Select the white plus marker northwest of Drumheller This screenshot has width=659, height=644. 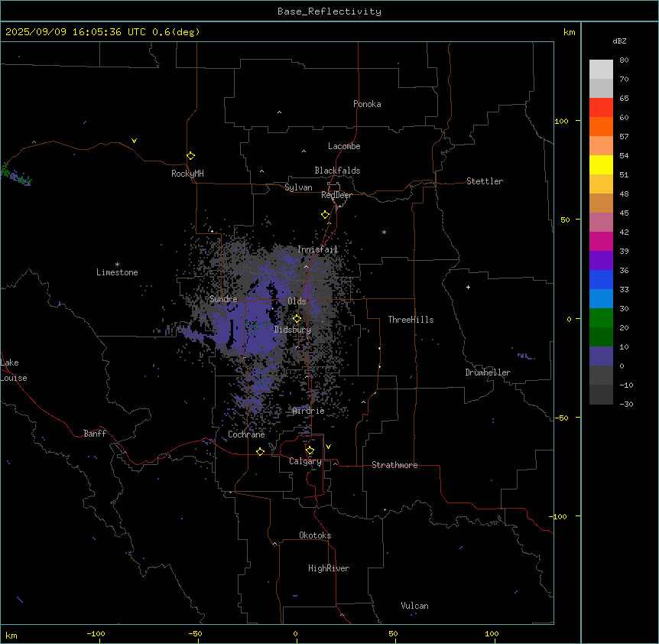pyautogui.click(x=468, y=287)
